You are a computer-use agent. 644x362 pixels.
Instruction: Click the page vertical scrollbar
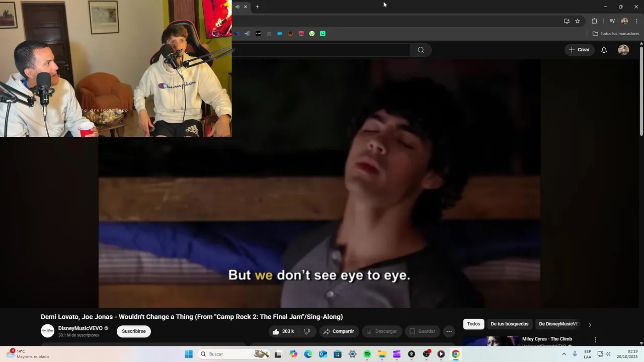(x=641, y=90)
